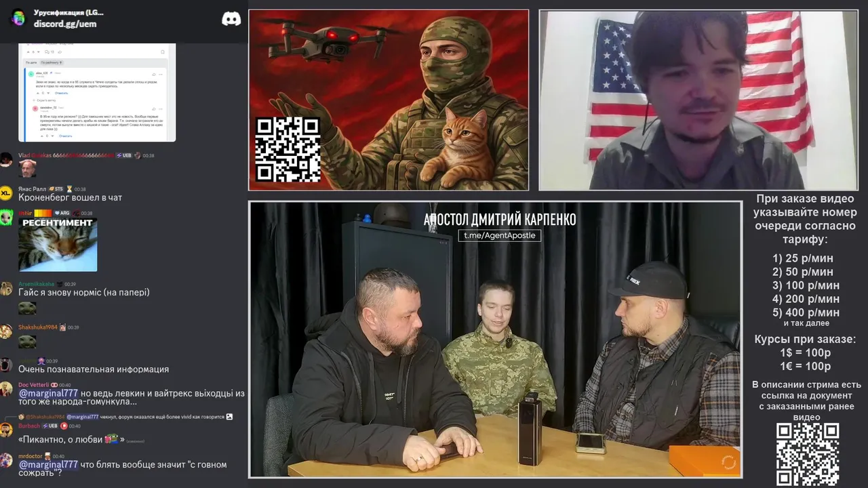
Task: Click the rate text 1€ = 100р
Action: [806, 367]
